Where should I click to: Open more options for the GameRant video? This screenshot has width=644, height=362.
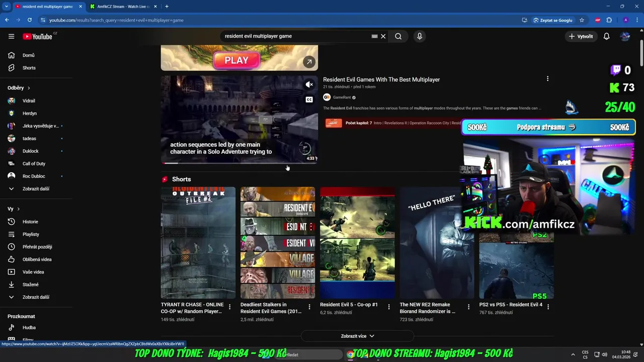547,78
